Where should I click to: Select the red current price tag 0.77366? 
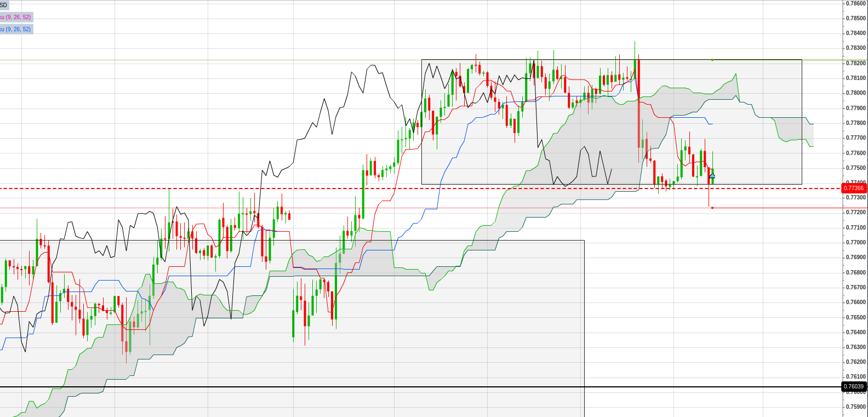[854, 188]
